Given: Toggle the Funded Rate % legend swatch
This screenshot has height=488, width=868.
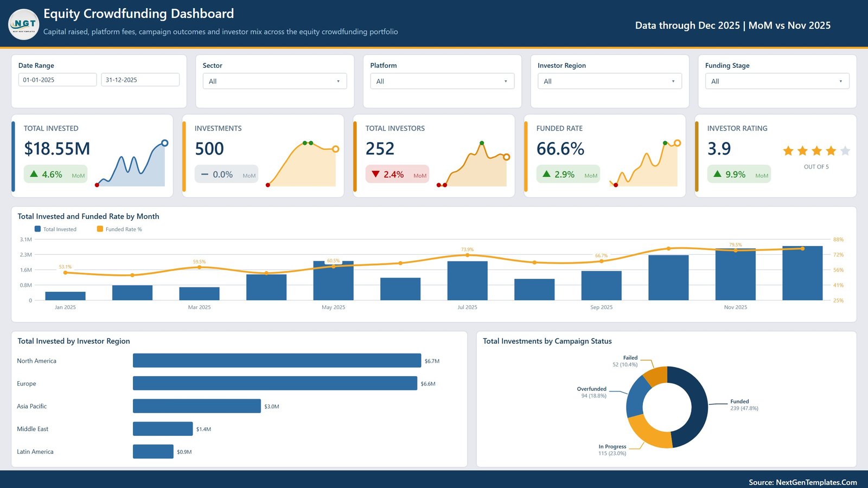Looking at the screenshot, I should (x=100, y=229).
